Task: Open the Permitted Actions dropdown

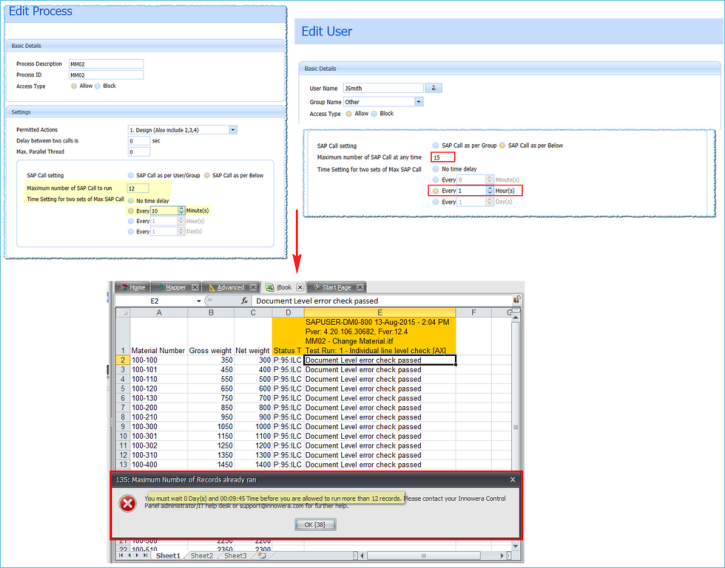Action: tap(233, 130)
